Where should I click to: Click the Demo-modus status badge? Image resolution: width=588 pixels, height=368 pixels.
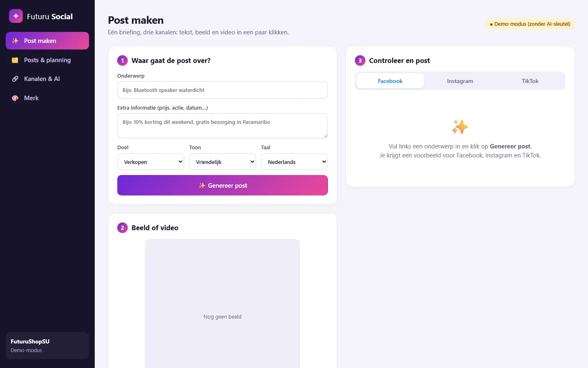530,24
